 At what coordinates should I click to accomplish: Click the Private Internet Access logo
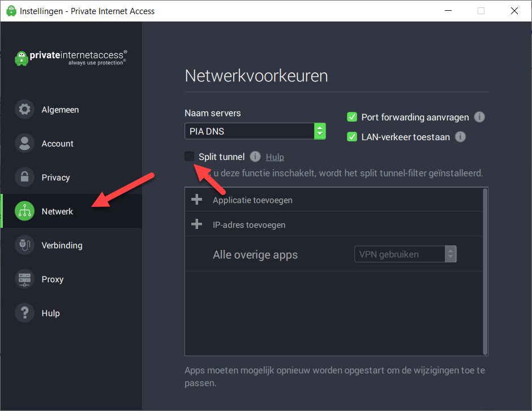point(71,58)
